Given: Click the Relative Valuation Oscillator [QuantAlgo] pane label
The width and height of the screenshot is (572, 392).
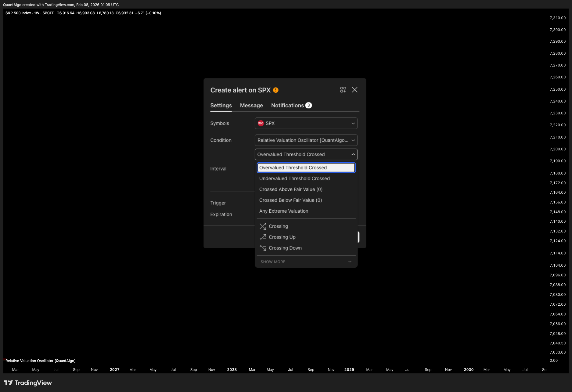Looking at the screenshot, I should point(40,361).
